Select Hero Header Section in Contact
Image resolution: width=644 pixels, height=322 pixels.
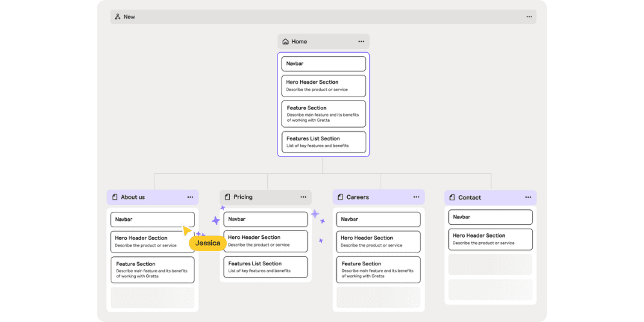click(490, 240)
